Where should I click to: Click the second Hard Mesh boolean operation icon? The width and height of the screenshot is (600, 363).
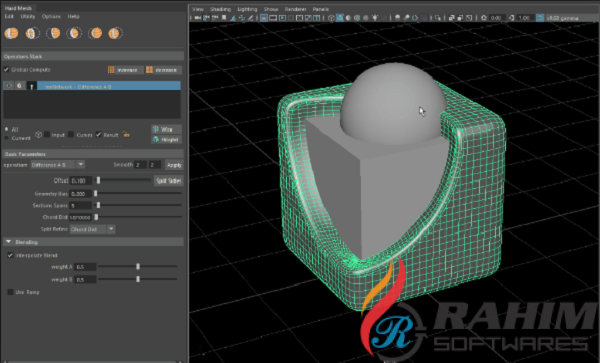click(32, 33)
